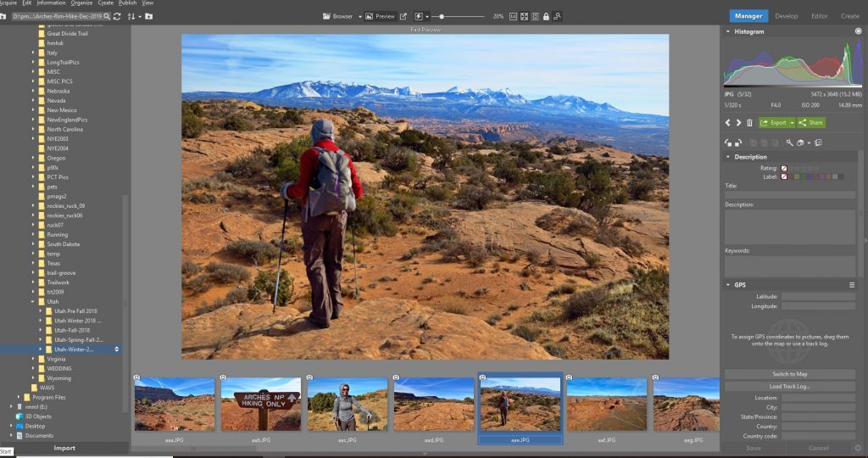Viewport: 868px width, 458px height.
Task: Expand the Virginia folder in tree
Action: coord(33,359)
